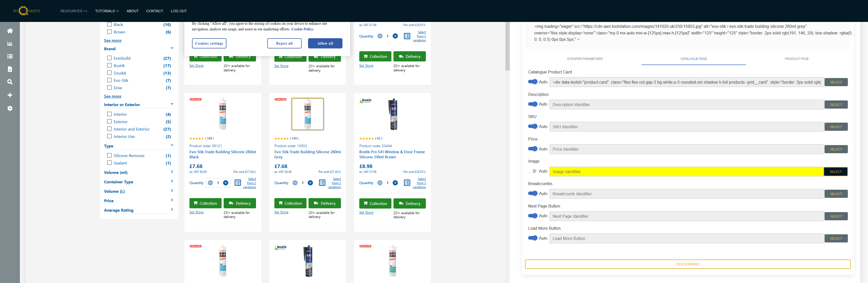Open the Resources menu
The height and width of the screenshot is (283, 868).
pos(74,11)
